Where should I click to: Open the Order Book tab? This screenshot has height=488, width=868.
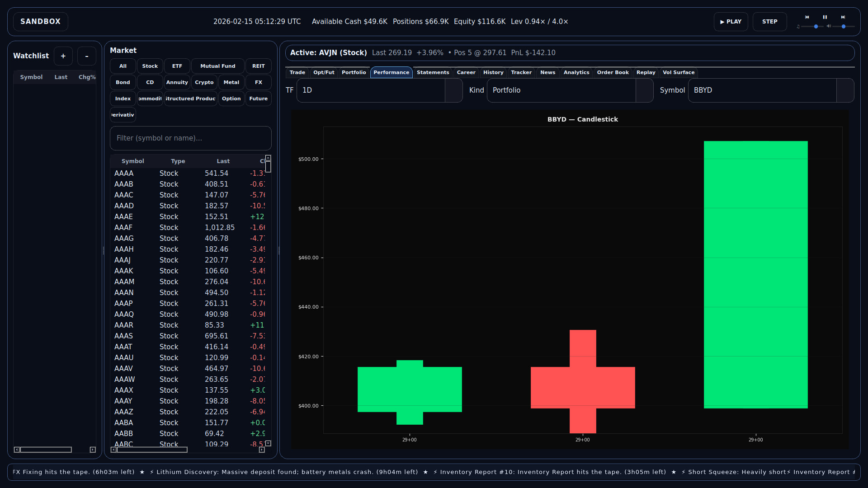pos(613,72)
